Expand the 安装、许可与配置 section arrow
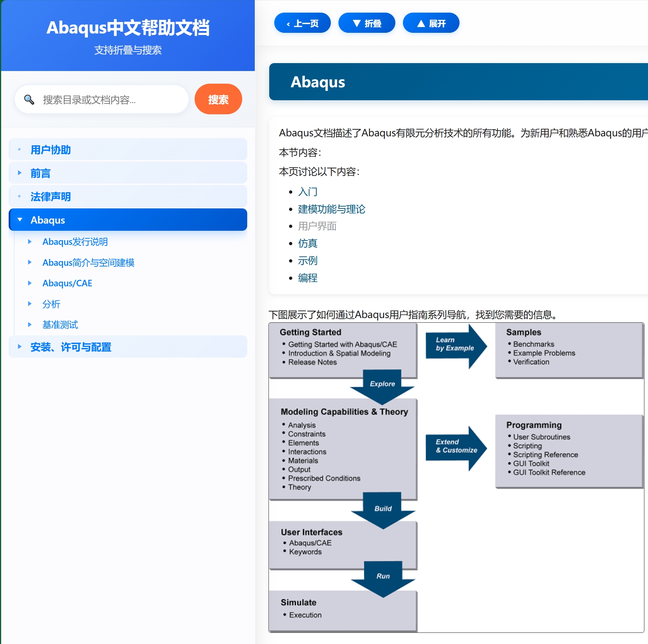This screenshot has height=644, width=648. click(x=20, y=347)
